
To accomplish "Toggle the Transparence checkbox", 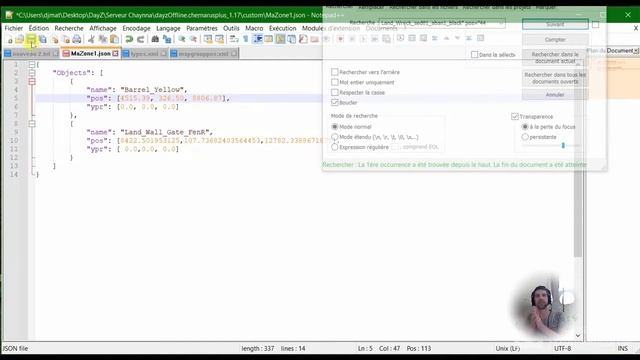I will (x=515, y=116).
